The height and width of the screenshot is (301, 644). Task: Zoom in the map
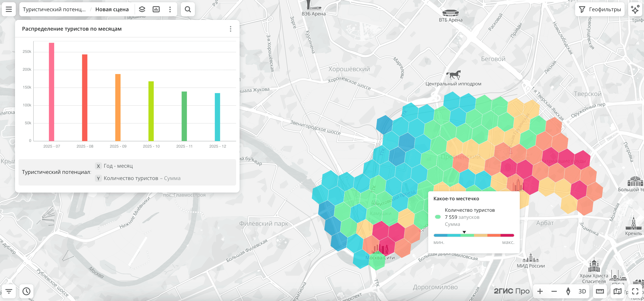[540, 291]
